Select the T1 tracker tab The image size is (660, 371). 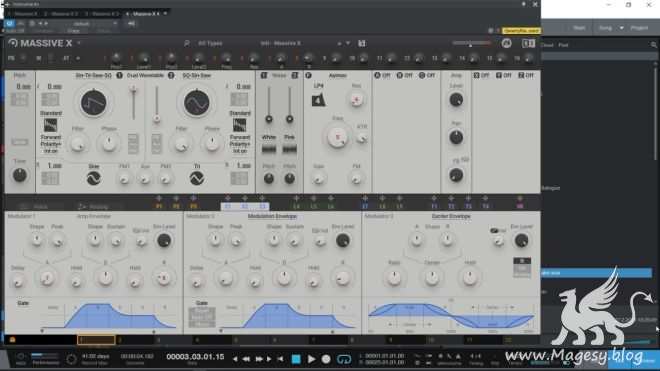pos(434,206)
